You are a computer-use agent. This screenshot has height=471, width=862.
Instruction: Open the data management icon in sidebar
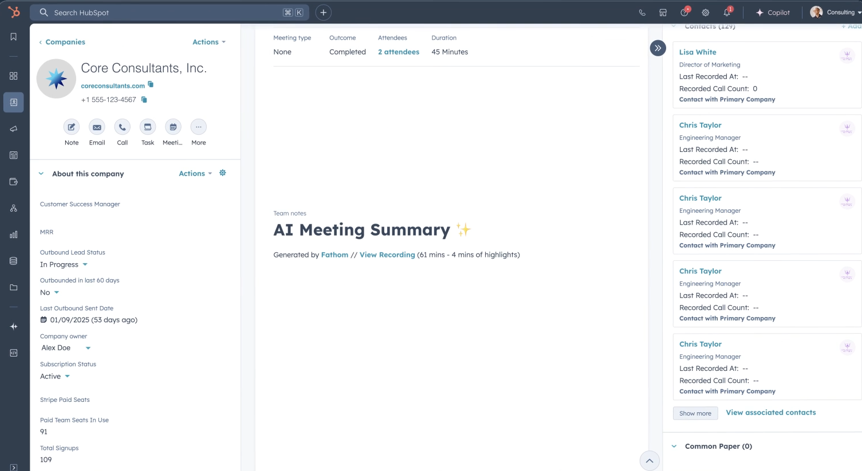click(14, 261)
